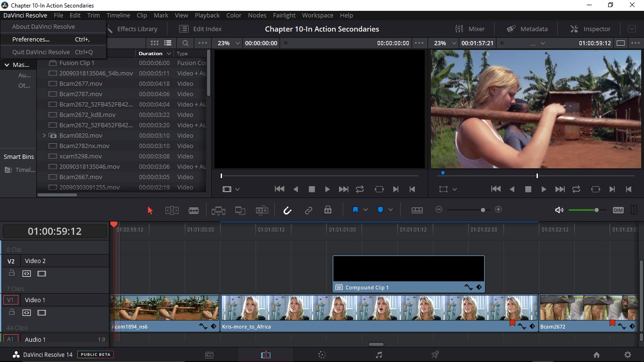
Task: Select the blade edit mode tool
Action: (194, 210)
